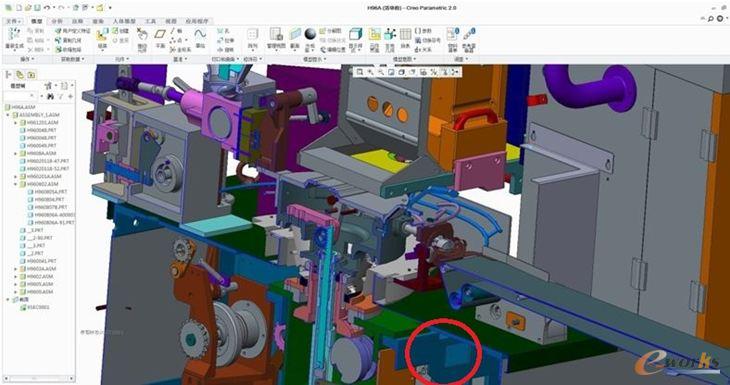730x385 pixels.
Task: Click the Undo arrow in quick access toolbar
Action: (47, 8)
